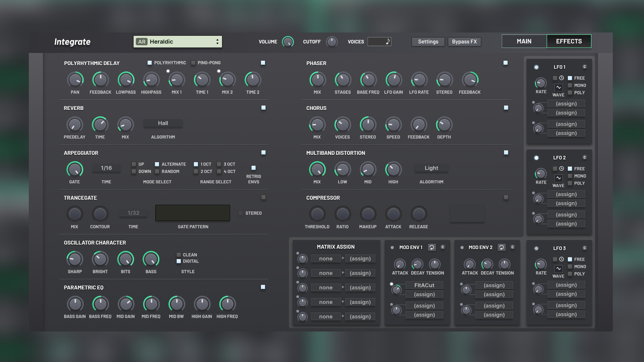Viewport: 644px width, 362px height.
Task: Enable the Ping-Pong delay mode
Action: click(193, 63)
